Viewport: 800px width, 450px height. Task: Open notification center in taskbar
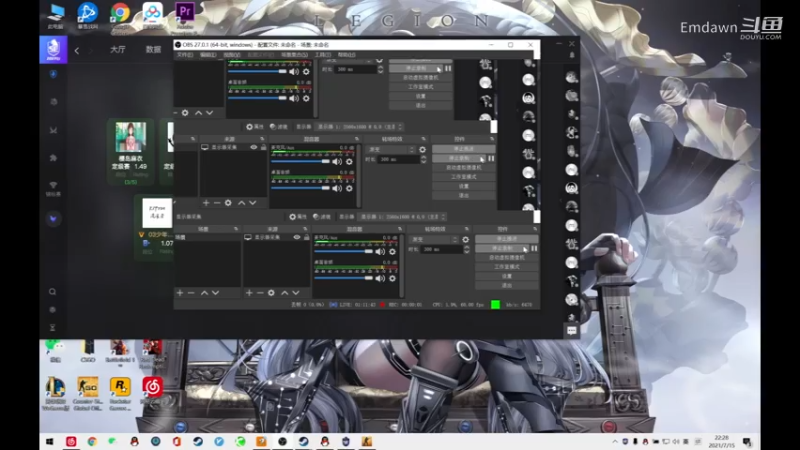(747, 441)
